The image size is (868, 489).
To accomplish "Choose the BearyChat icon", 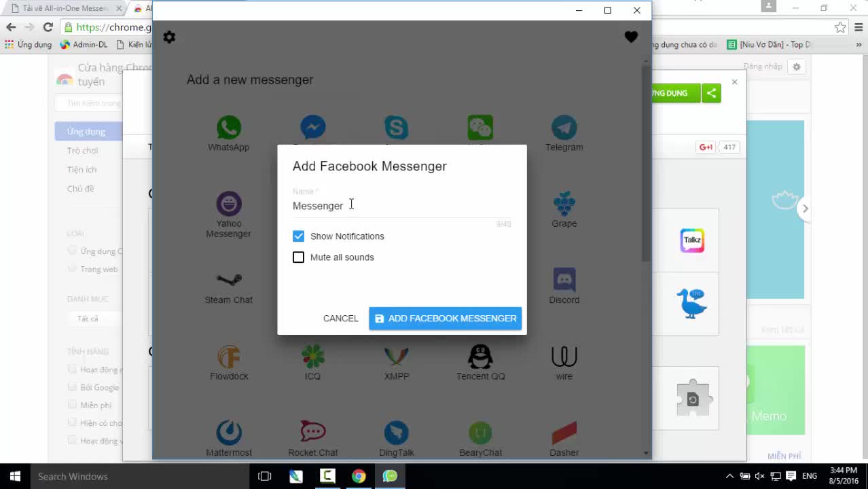I will pos(480,433).
